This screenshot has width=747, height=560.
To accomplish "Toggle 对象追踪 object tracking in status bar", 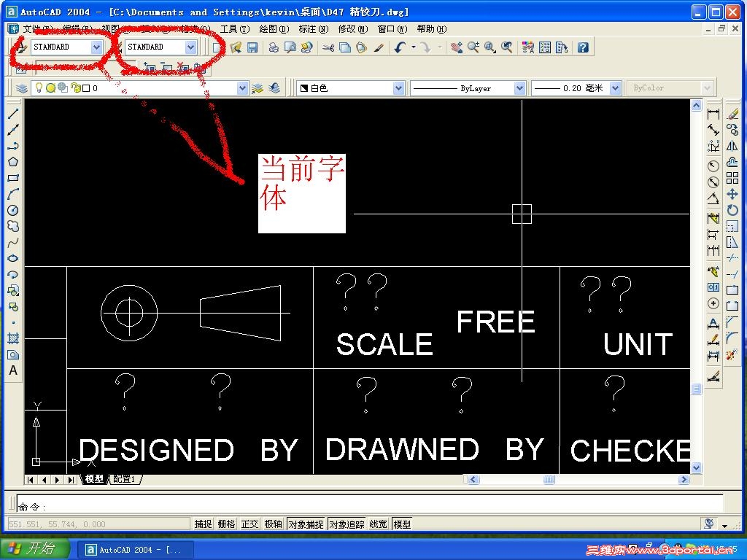I will pyautogui.click(x=347, y=524).
